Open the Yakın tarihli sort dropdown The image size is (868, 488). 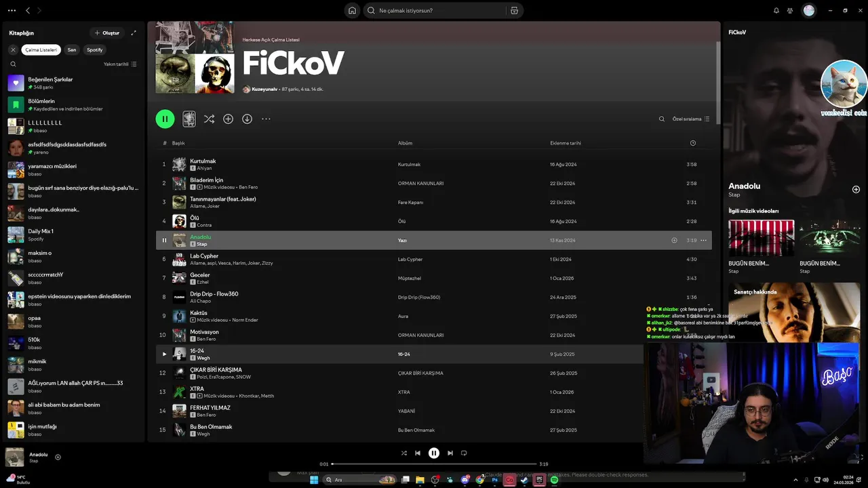tap(120, 64)
